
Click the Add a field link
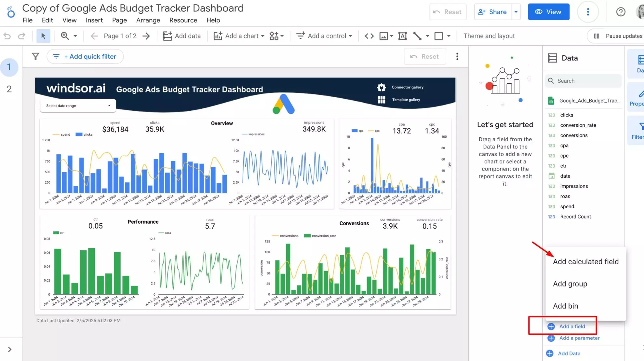(572, 326)
